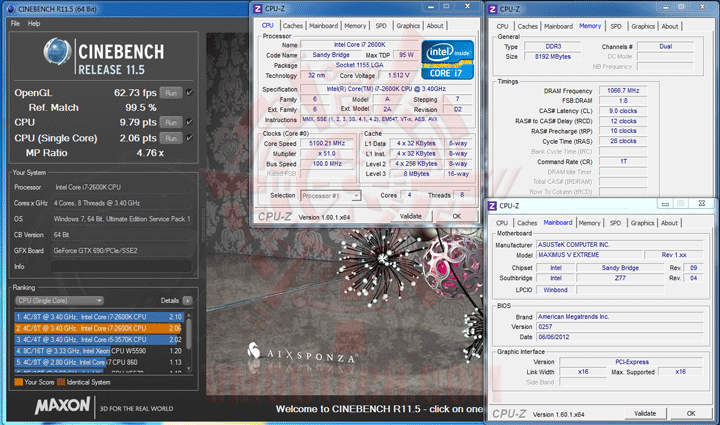The image size is (720, 425).
Task: Click the Multiplier value x 51.0
Action: tap(327, 153)
